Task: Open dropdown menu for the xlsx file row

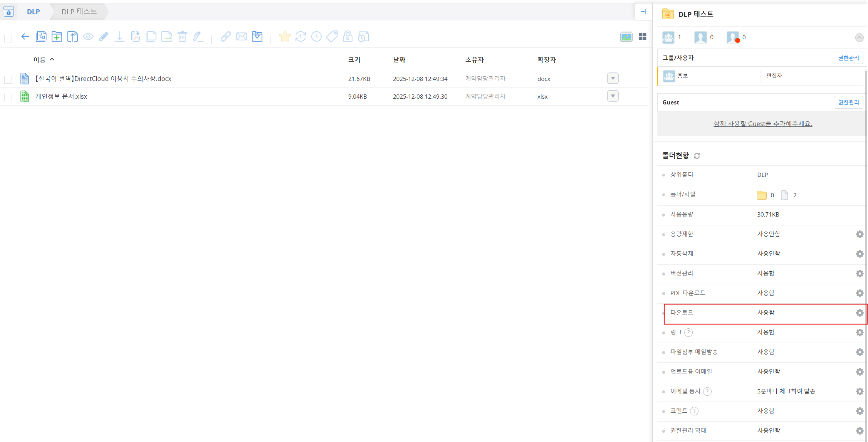Action: pyautogui.click(x=613, y=96)
